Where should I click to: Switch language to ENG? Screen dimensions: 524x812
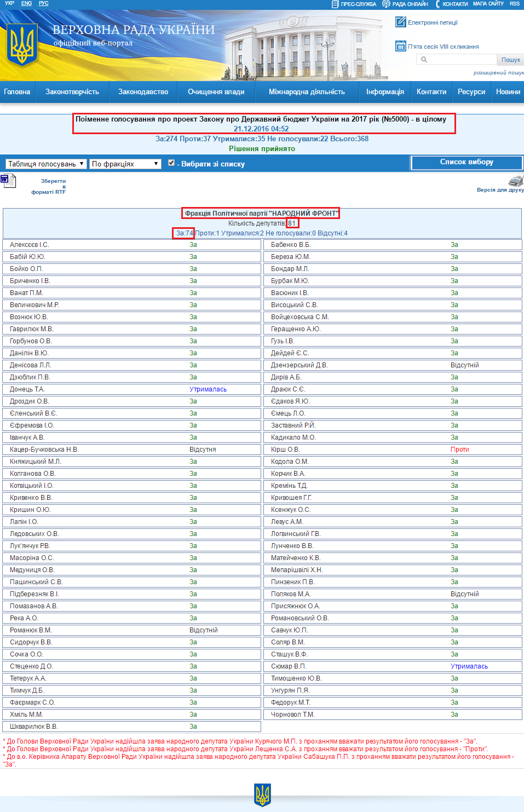[x=26, y=3]
